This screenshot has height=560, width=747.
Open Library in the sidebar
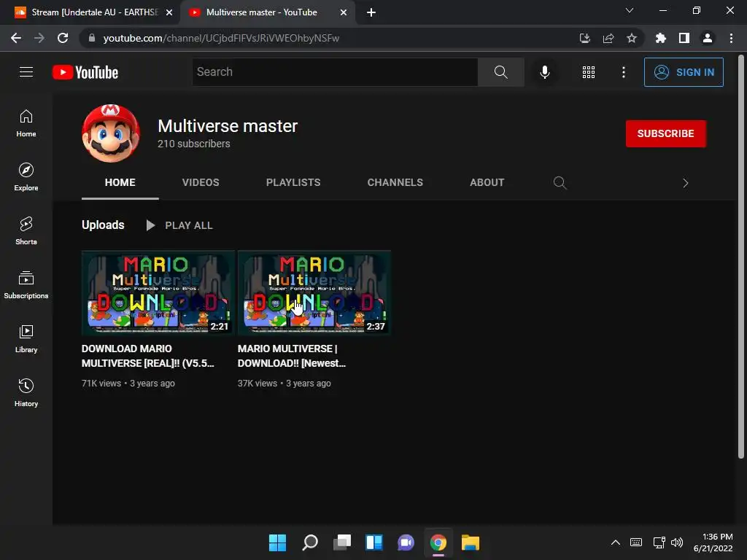pyautogui.click(x=26, y=339)
